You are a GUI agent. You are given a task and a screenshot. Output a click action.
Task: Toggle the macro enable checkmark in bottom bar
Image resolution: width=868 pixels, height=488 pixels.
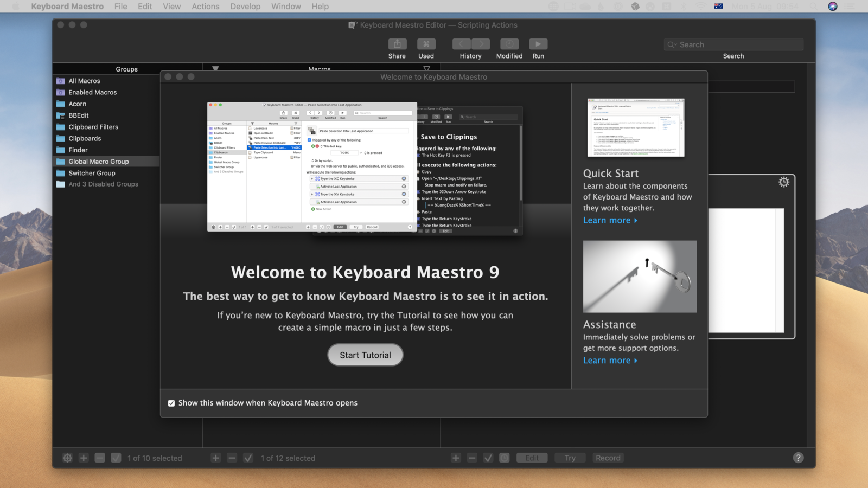[248, 458]
